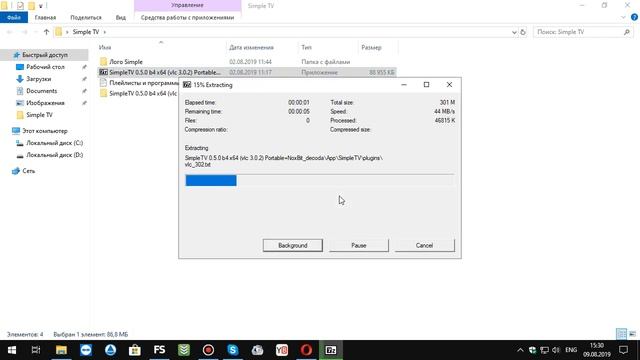Expand the chevron after Simple TV breadcrumb
The image size is (640, 360).
point(104,32)
